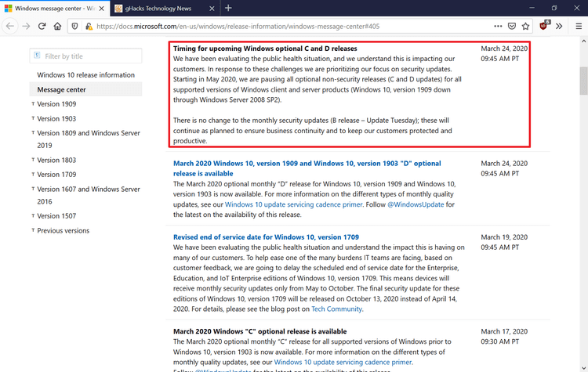This screenshot has width=588, height=372.
Task: Open a new tab with plus button
Action: pyautogui.click(x=228, y=8)
